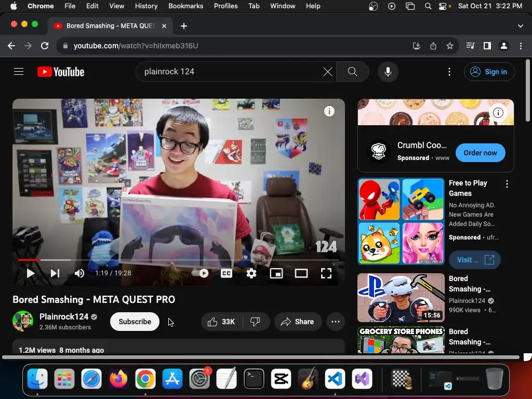Open Visual Studio Code in Dock
Image resolution: width=532 pixels, height=399 pixels.
[335, 379]
